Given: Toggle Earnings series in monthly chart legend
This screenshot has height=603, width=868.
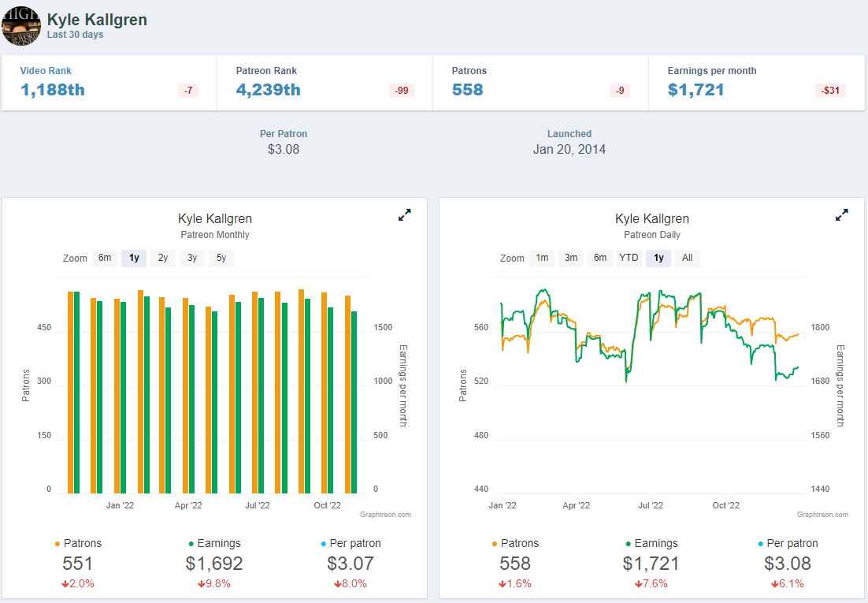Looking at the screenshot, I should (214, 543).
